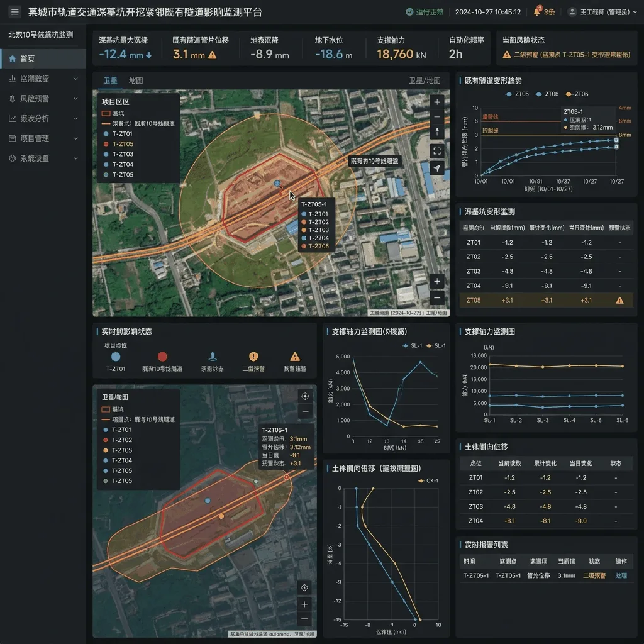
Task: Click the down arrow beside -12.4 mm
Action: 148,55
